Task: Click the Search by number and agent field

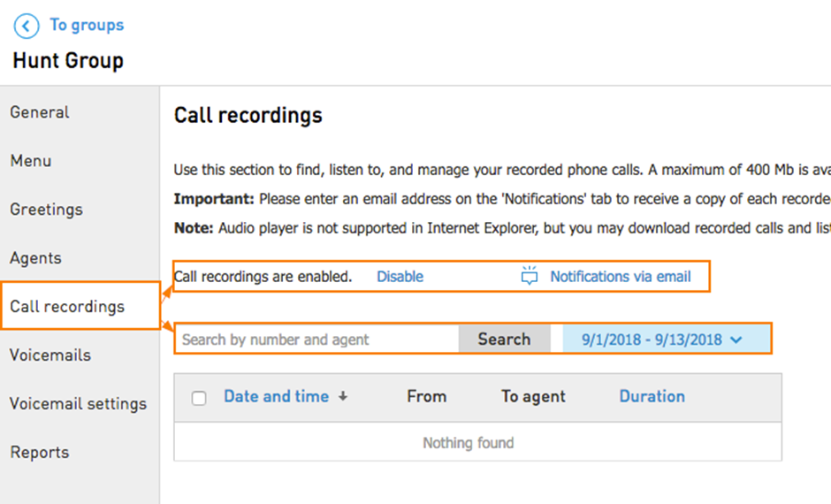Action: pyautogui.click(x=316, y=340)
